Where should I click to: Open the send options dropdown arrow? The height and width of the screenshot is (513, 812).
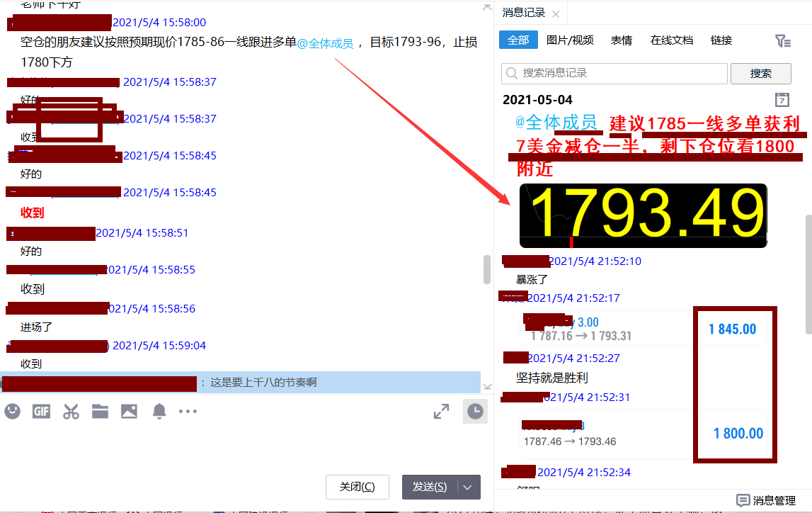coord(468,487)
